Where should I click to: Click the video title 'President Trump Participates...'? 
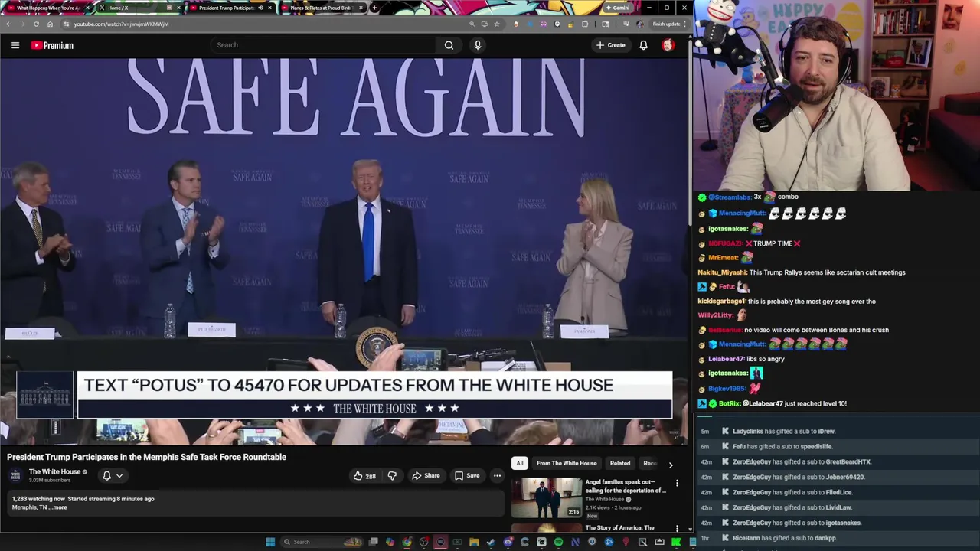point(147,457)
